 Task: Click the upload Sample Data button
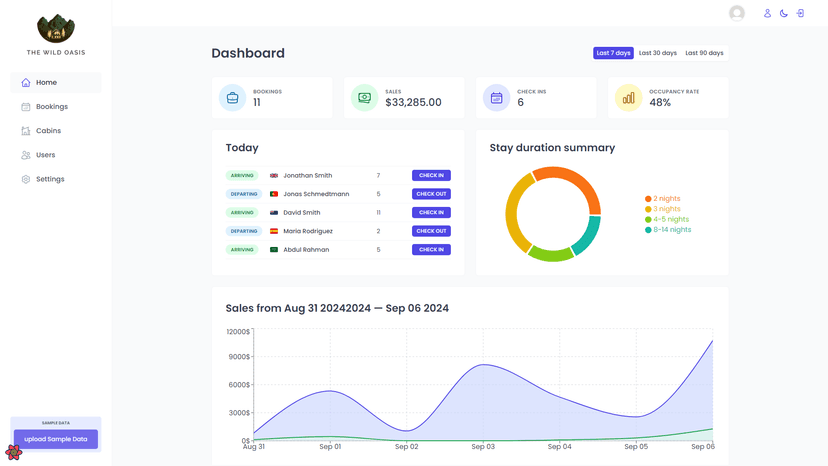[56, 439]
